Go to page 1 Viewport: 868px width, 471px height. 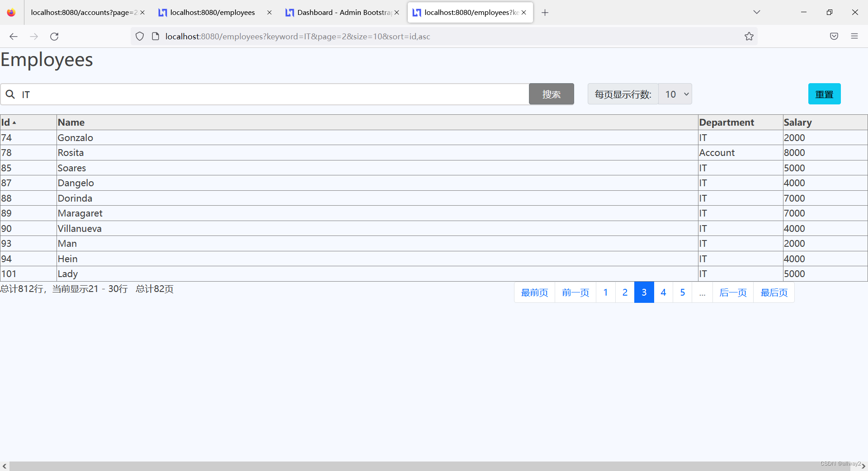(606, 292)
